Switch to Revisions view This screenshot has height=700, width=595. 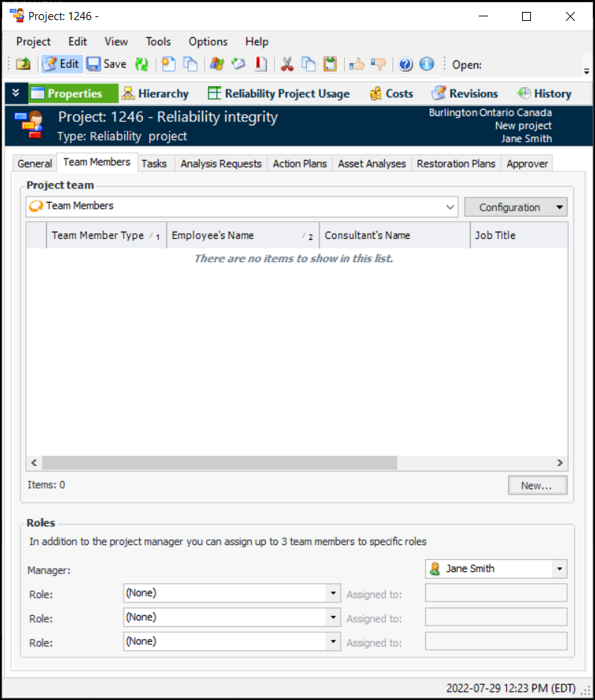tap(464, 93)
